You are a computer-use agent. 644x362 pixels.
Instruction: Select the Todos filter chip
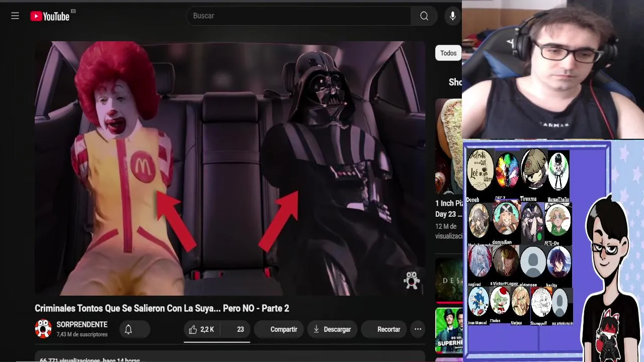pyautogui.click(x=448, y=53)
